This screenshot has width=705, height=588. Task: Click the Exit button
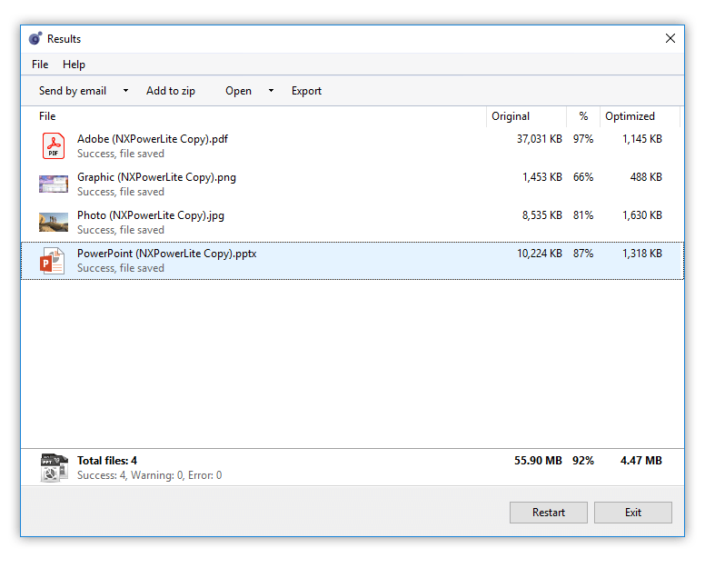633,513
